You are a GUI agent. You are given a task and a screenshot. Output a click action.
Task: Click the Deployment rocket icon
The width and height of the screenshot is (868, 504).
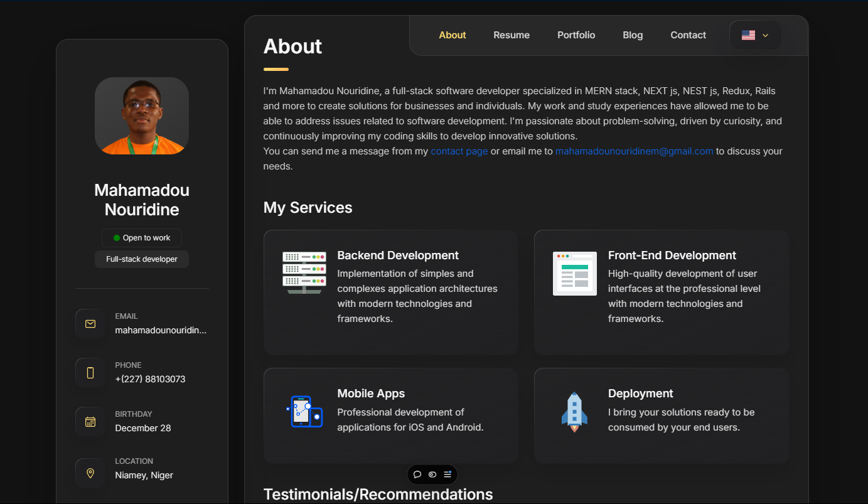[574, 412]
